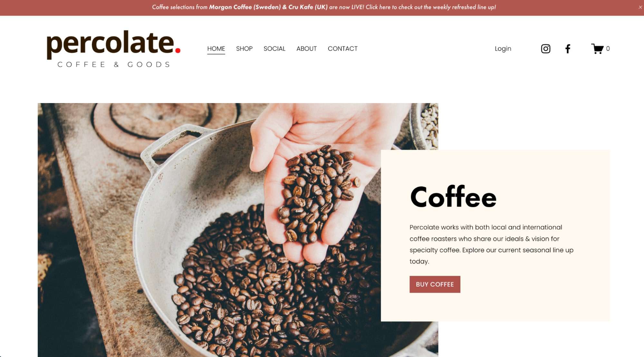Open the Instagram profile icon

[x=545, y=49]
